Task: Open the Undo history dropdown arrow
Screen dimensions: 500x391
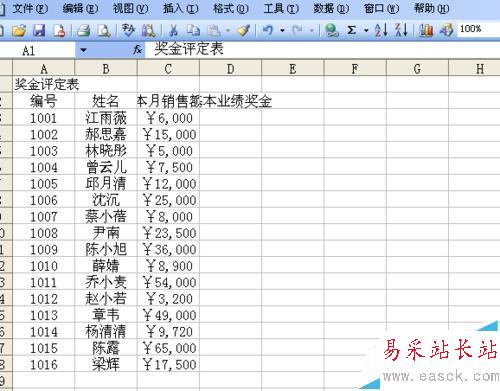Action: [x=282, y=31]
